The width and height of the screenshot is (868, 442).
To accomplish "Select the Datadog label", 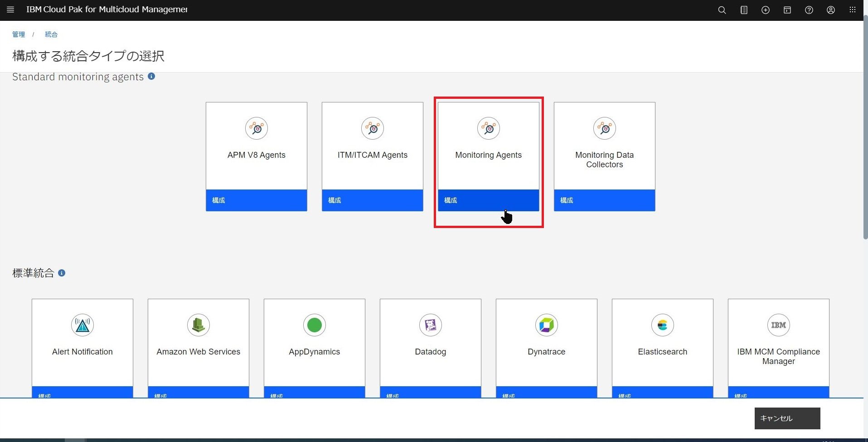I will point(431,352).
